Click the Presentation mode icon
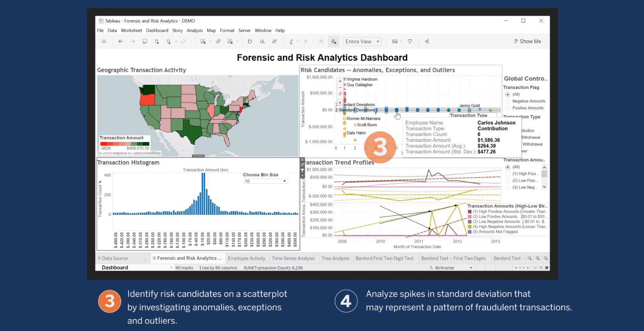Viewport: 644px width, 331px height. point(410,41)
